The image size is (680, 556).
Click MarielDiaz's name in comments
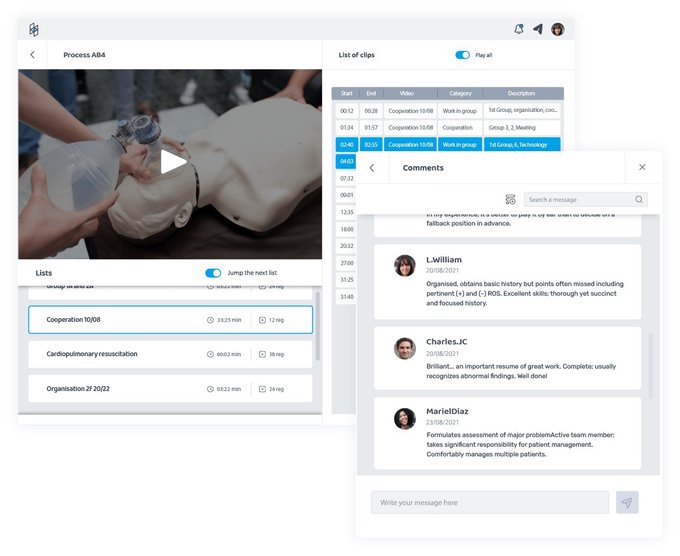447,411
